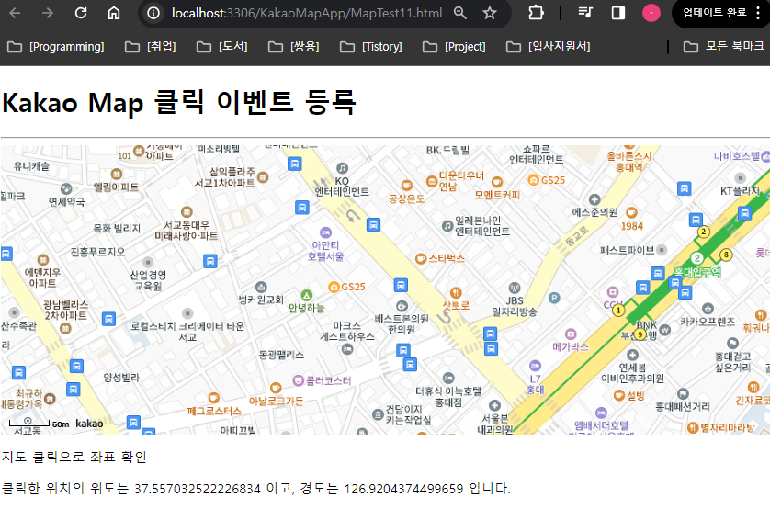Viewport: 770px width, 532px height.
Task: Click the 벙커원교회 marker
Action: point(261,287)
